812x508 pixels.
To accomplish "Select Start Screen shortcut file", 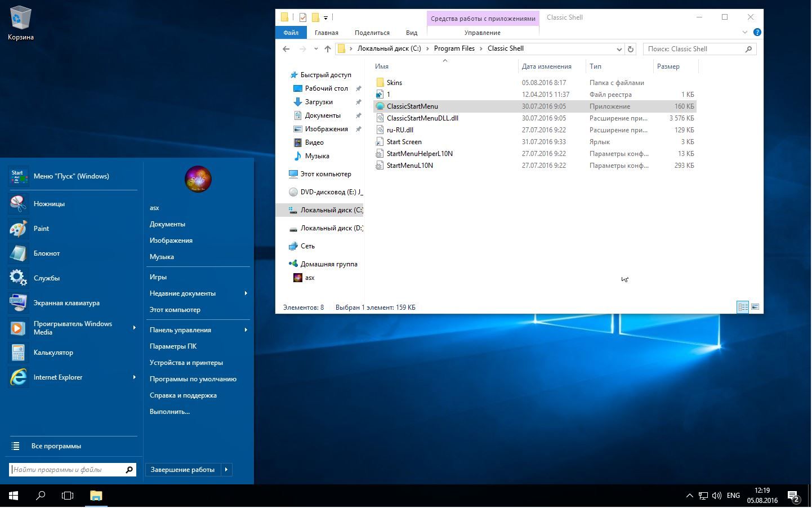I will click(404, 142).
